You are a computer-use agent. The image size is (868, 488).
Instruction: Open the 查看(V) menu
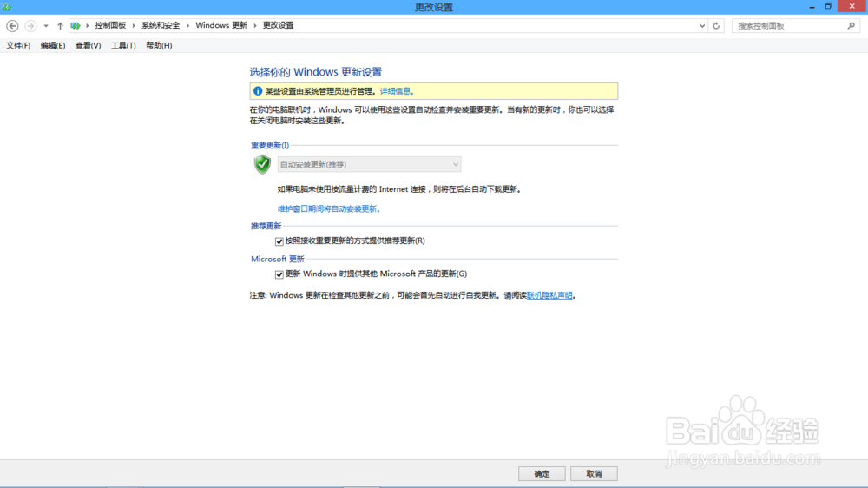tap(88, 45)
